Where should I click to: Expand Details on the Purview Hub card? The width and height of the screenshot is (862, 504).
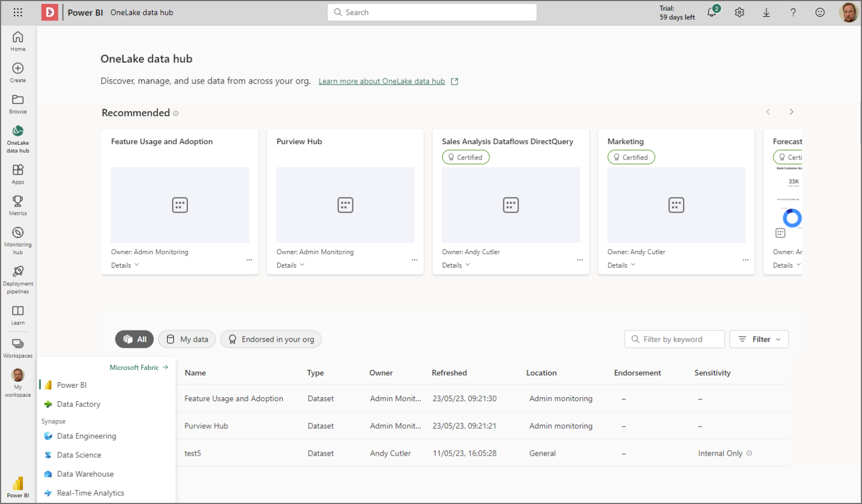point(290,264)
